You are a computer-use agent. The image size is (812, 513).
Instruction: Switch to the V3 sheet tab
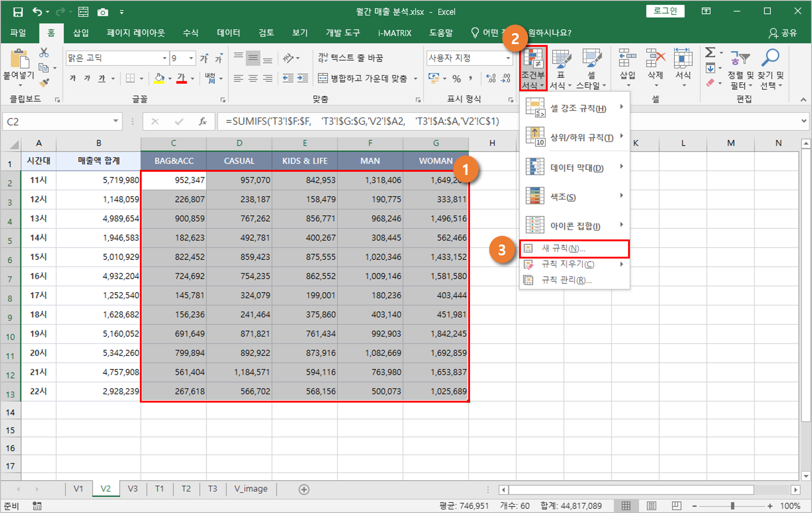point(133,489)
